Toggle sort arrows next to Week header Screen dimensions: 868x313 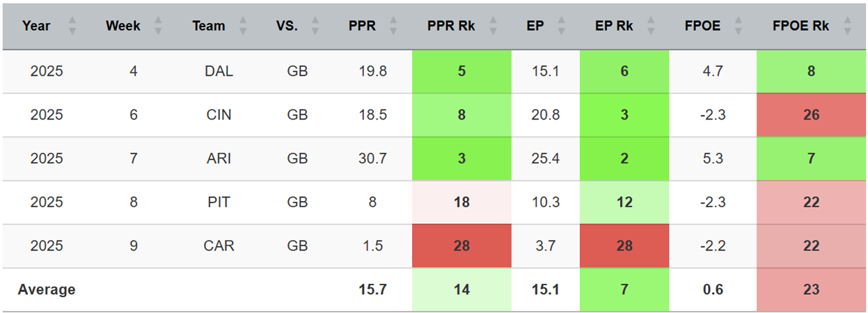click(x=157, y=26)
